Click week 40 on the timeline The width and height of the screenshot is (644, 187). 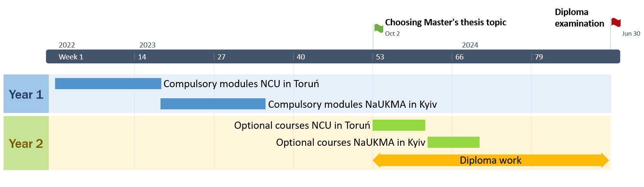(x=301, y=57)
